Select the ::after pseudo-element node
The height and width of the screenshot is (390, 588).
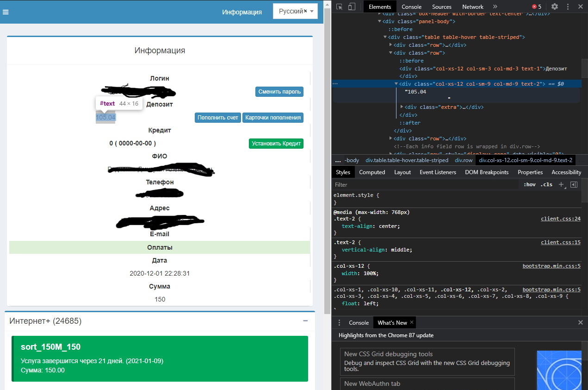coord(410,123)
